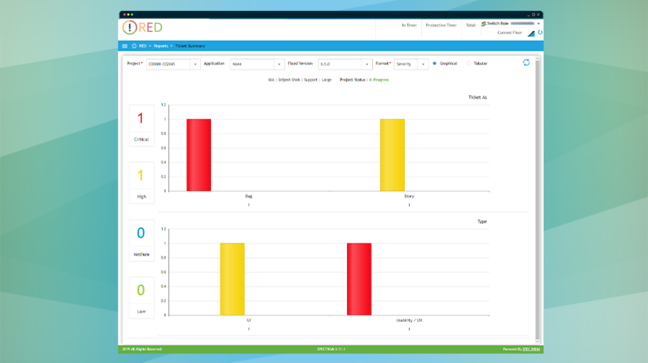Open the Fixed Version dropdown showing 6.5.0
The image size is (648, 363).
(x=345, y=64)
